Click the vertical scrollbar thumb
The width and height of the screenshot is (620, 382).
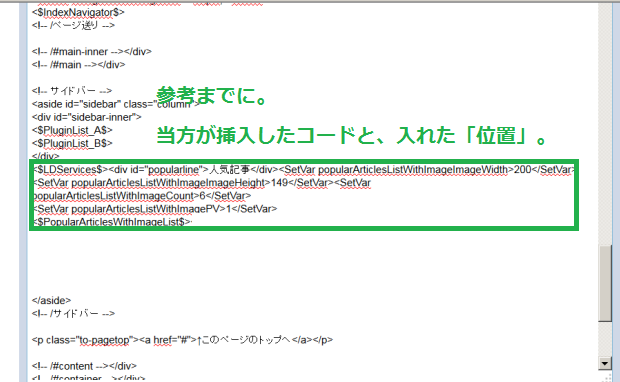pyautogui.click(x=605, y=283)
